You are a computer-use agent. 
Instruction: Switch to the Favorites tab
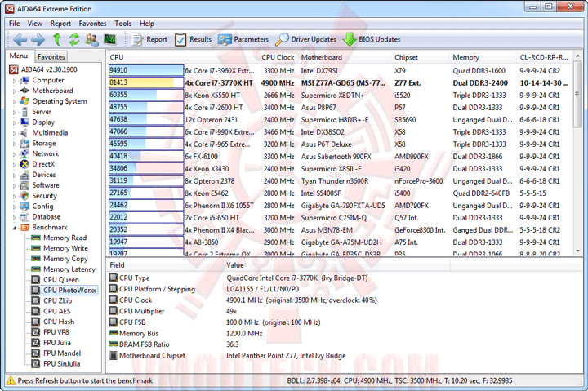(x=51, y=56)
